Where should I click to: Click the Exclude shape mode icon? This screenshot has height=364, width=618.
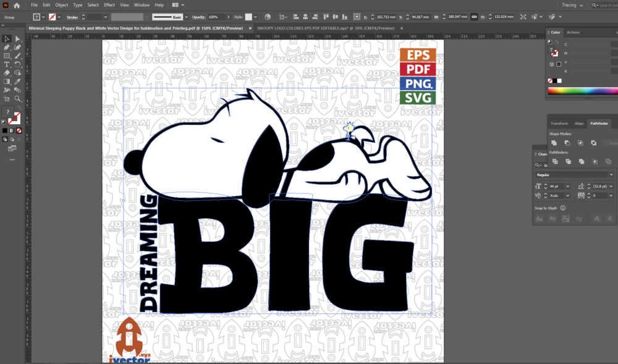click(x=593, y=143)
